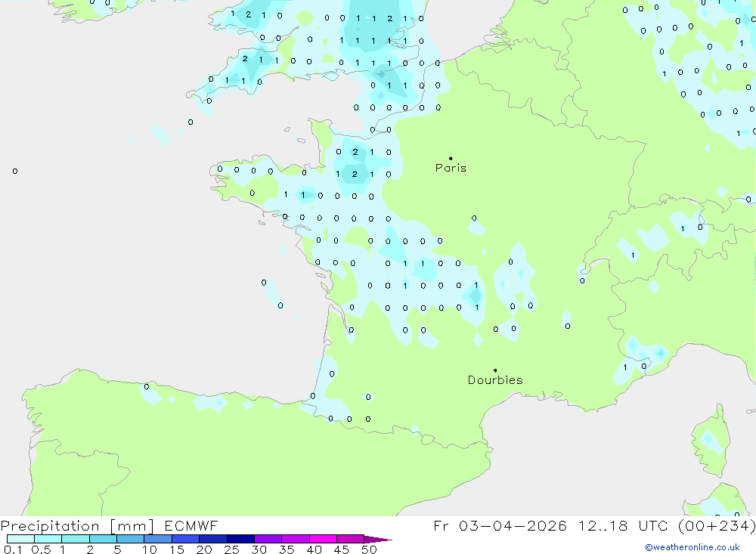Click the legend value 0.1 label
This screenshot has width=756, height=554.
13,549
